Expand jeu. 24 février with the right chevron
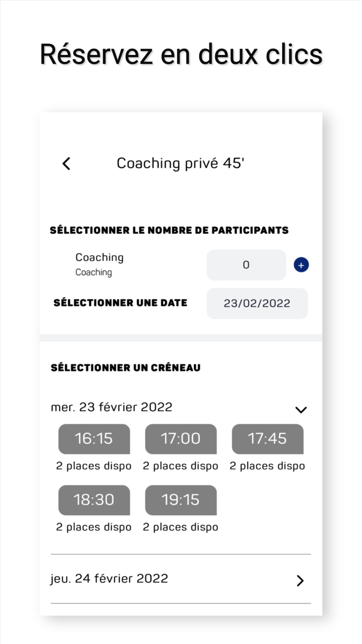 coord(300,580)
